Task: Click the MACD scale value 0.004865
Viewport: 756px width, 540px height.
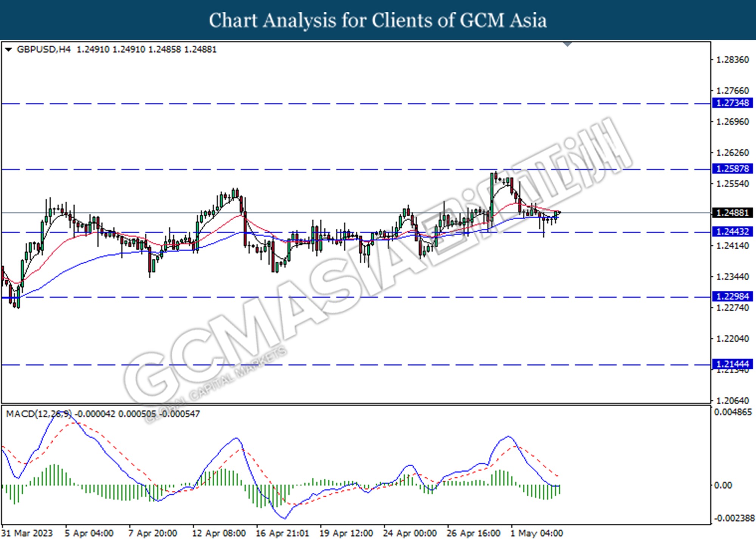Action: coord(733,412)
